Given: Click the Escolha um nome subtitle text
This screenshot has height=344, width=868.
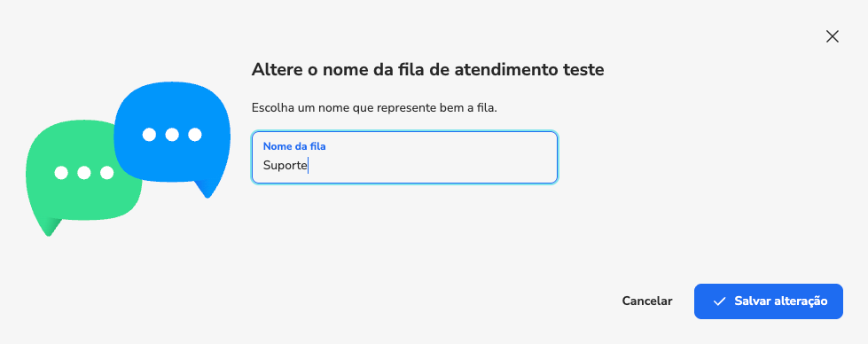Looking at the screenshot, I should click(374, 107).
